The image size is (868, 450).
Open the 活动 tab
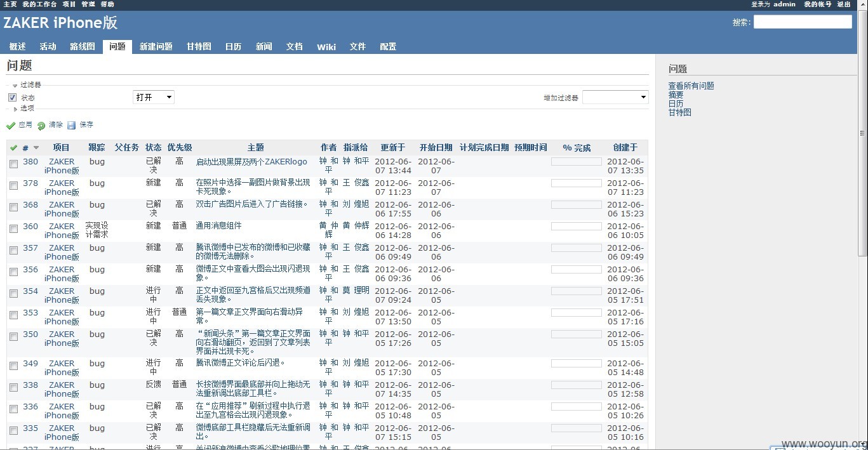click(x=48, y=46)
